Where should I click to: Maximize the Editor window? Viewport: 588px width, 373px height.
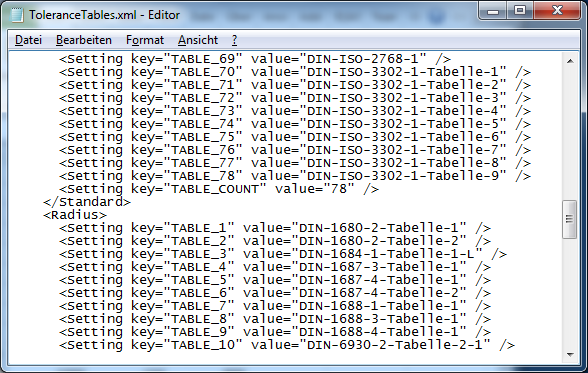(520, 11)
